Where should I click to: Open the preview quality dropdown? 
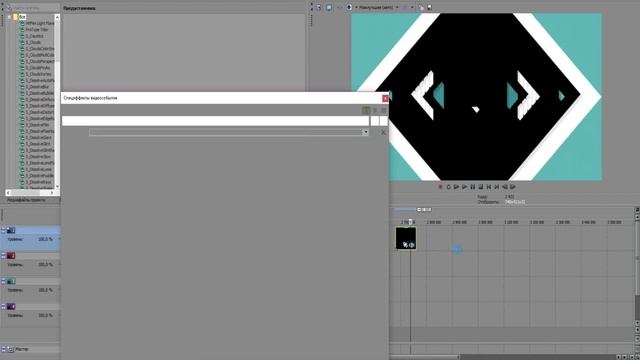coord(378,7)
